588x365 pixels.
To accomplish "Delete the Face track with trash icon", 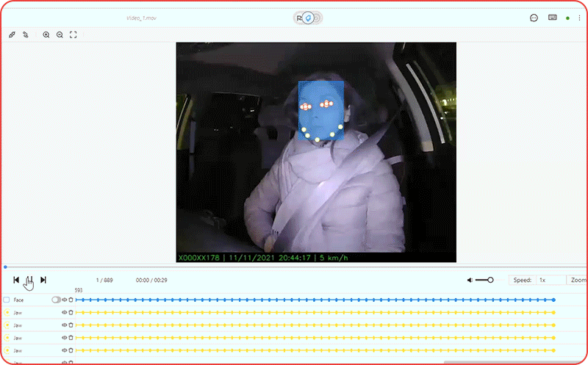I will [x=71, y=300].
